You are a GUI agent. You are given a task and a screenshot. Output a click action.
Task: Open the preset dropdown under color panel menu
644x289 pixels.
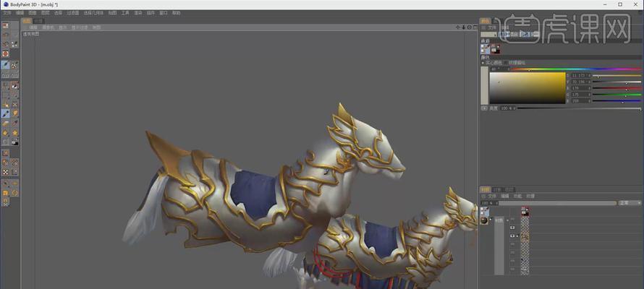(x=488, y=35)
